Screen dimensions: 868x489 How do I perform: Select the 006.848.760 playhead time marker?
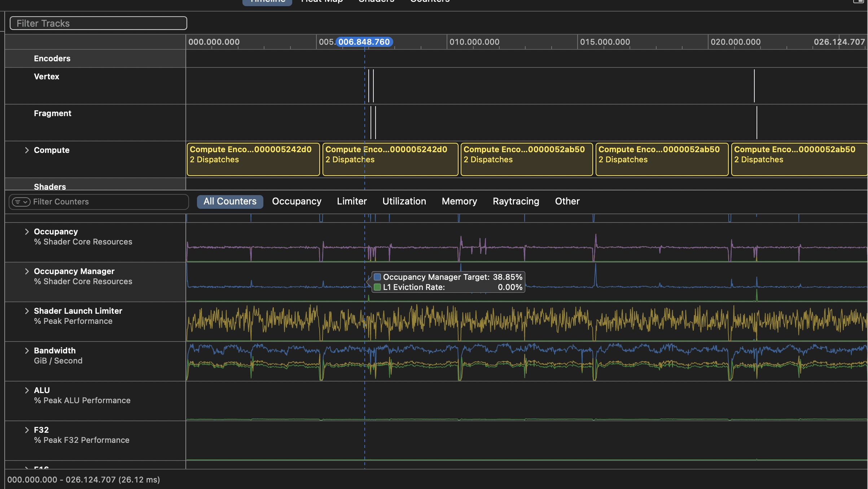click(364, 42)
